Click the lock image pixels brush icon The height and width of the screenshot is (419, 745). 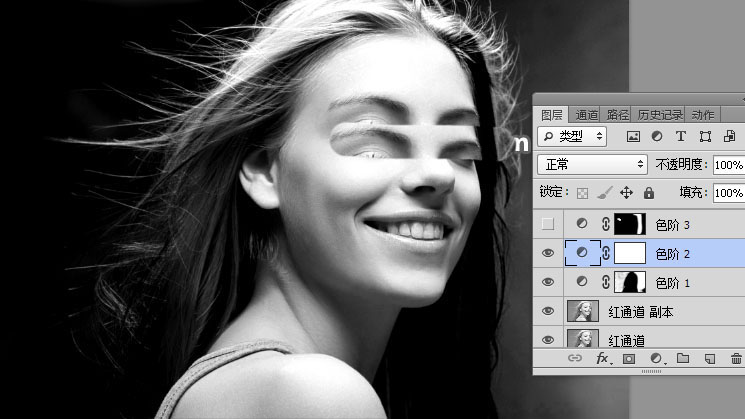point(604,193)
